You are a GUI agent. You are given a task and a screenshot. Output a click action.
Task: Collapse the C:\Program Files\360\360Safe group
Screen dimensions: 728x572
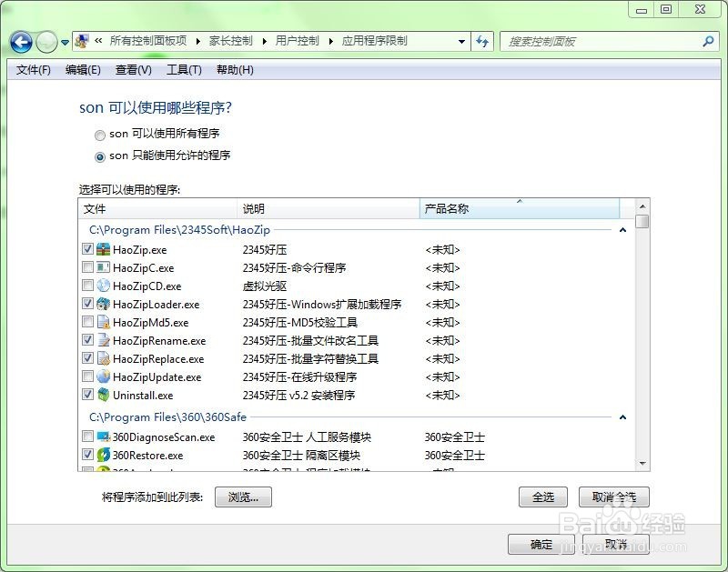622,417
